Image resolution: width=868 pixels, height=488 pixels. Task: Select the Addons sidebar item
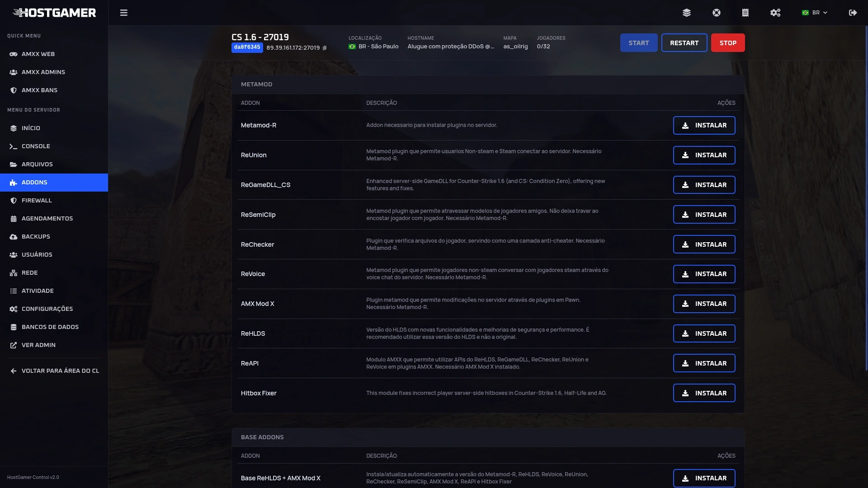point(54,182)
